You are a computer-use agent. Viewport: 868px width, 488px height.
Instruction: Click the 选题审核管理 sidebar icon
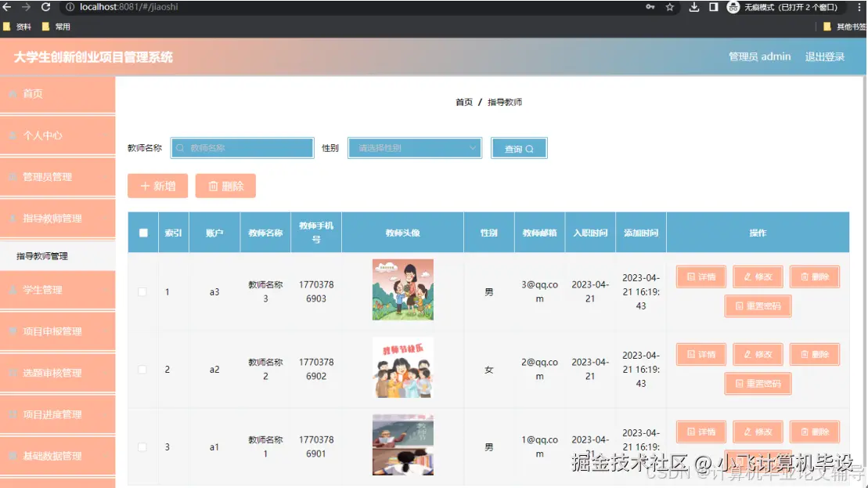pos(13,373)
